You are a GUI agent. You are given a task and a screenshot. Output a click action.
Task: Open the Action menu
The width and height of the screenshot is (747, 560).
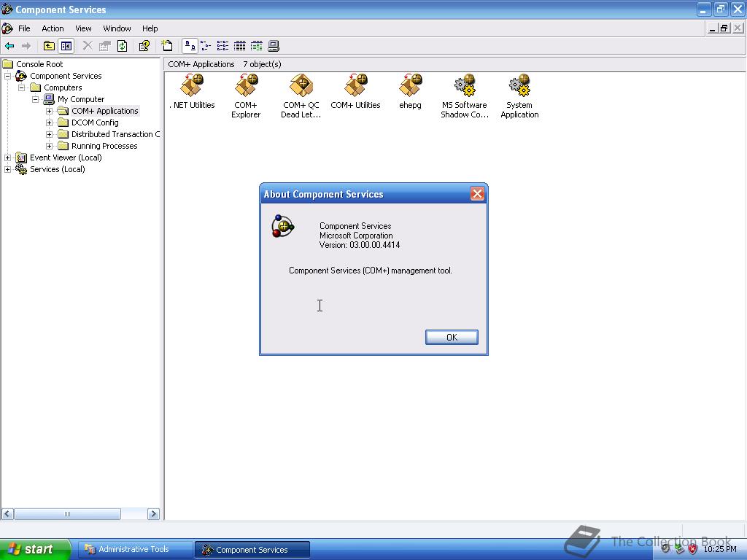(53, 28)
